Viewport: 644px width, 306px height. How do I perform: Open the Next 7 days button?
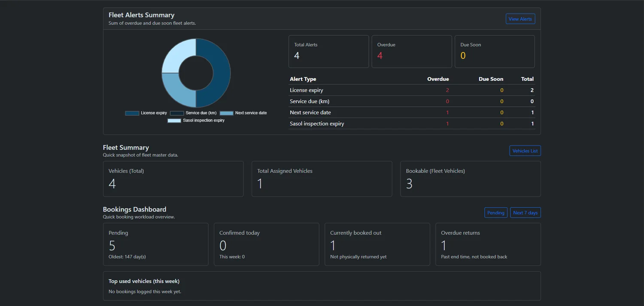(x=526, y=213)
